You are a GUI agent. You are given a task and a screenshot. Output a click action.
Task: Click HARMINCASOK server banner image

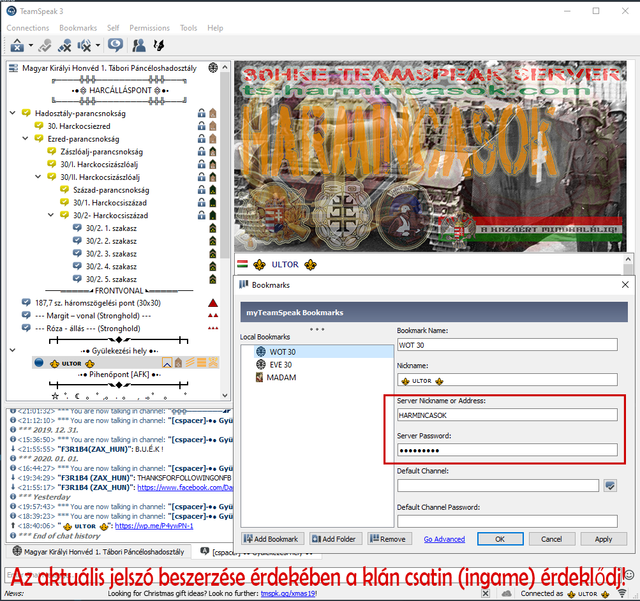click(x=430, y=156)
